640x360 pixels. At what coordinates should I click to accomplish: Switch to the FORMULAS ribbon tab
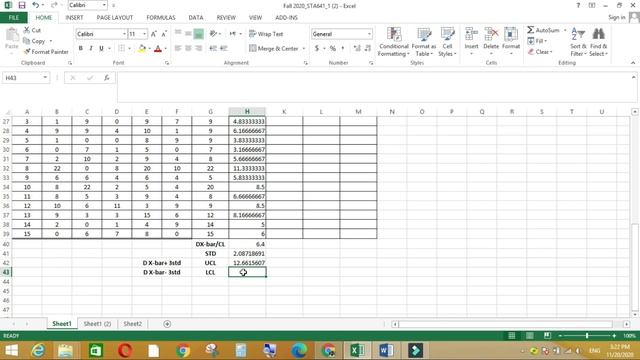[161, 18]
